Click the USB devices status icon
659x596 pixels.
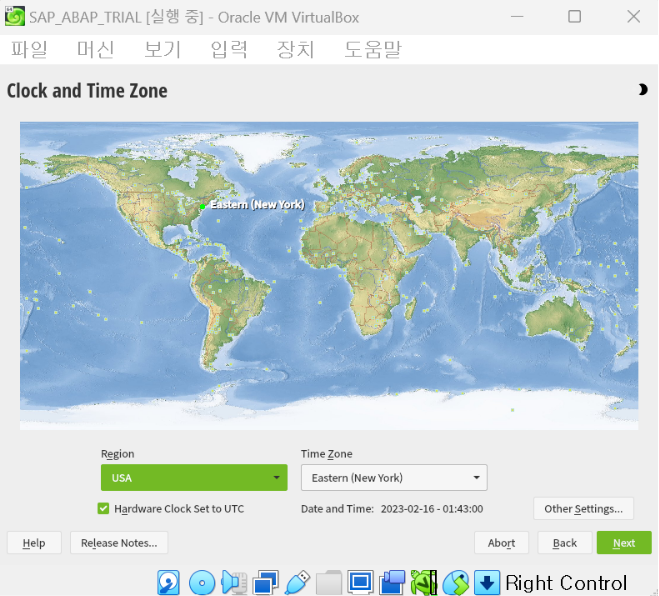point(298,583)
